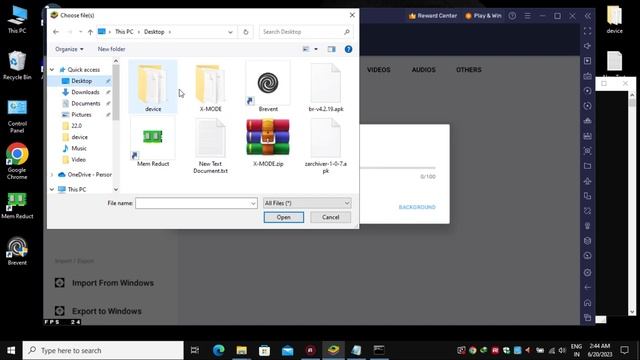Screen dimensions: 640x360
Task: Select New Text Document.txt file
Action: [211, 145]
